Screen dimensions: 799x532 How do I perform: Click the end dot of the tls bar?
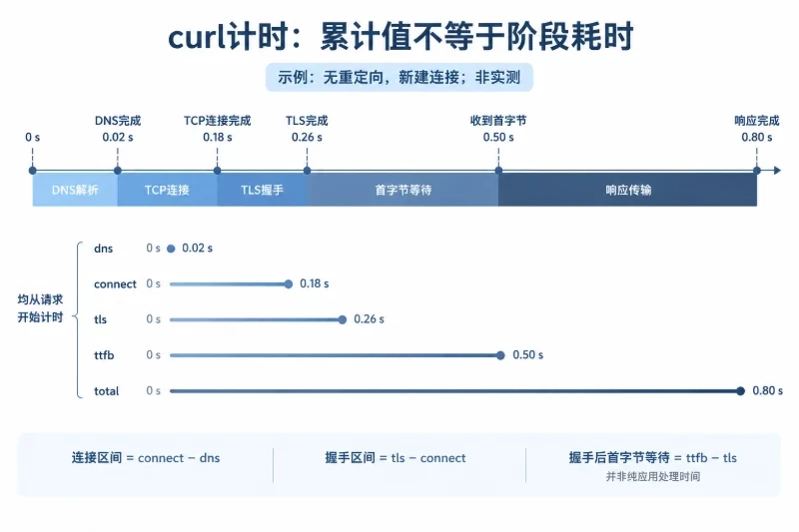click(x=343, y=319)
